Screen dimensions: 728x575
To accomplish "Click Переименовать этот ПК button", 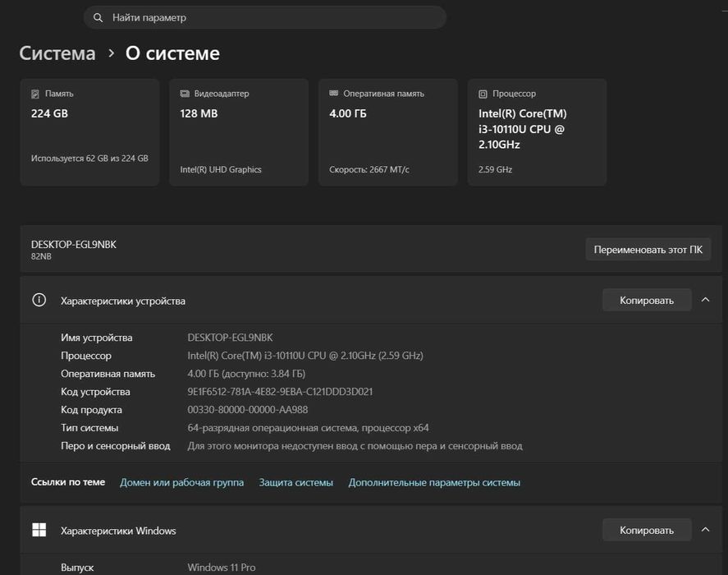I will click(x=648, y=250).
